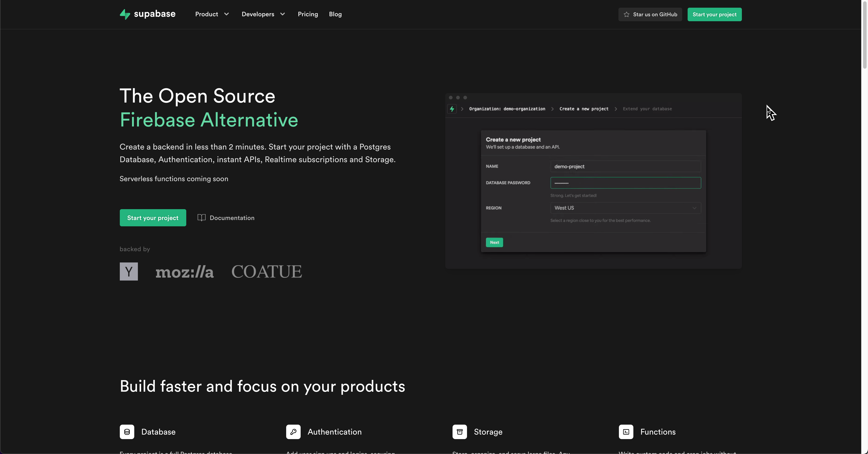Click the Authentication feature heading
This screenshot has width=868, height=454.
pos(335,432)
